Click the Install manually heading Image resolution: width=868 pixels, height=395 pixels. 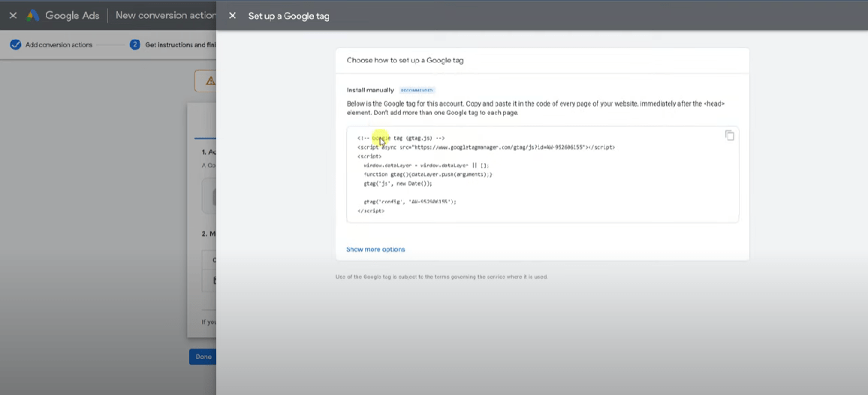pos(370,90)
